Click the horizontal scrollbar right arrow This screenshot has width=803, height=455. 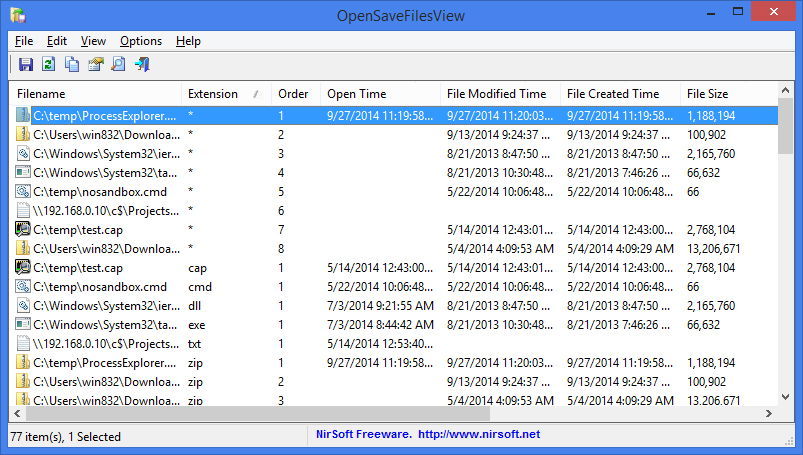click(x=769, y=413)
